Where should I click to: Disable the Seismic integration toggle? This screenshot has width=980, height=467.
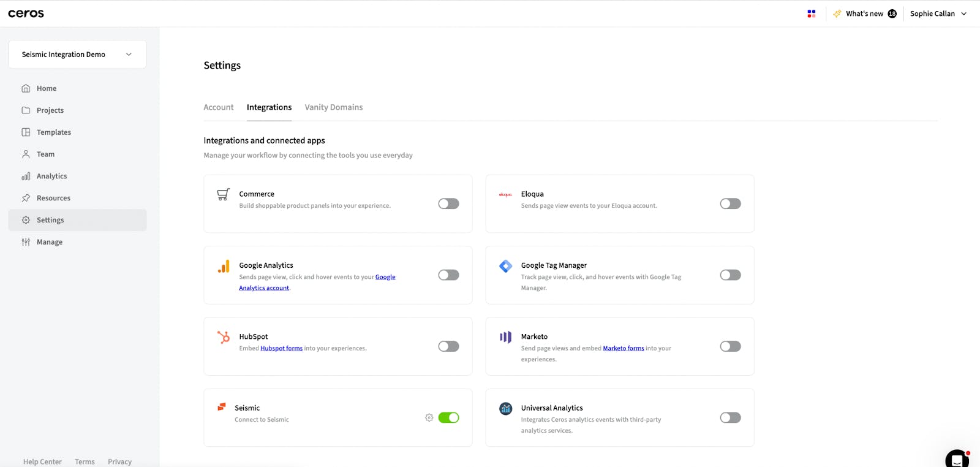pos(448,417)
